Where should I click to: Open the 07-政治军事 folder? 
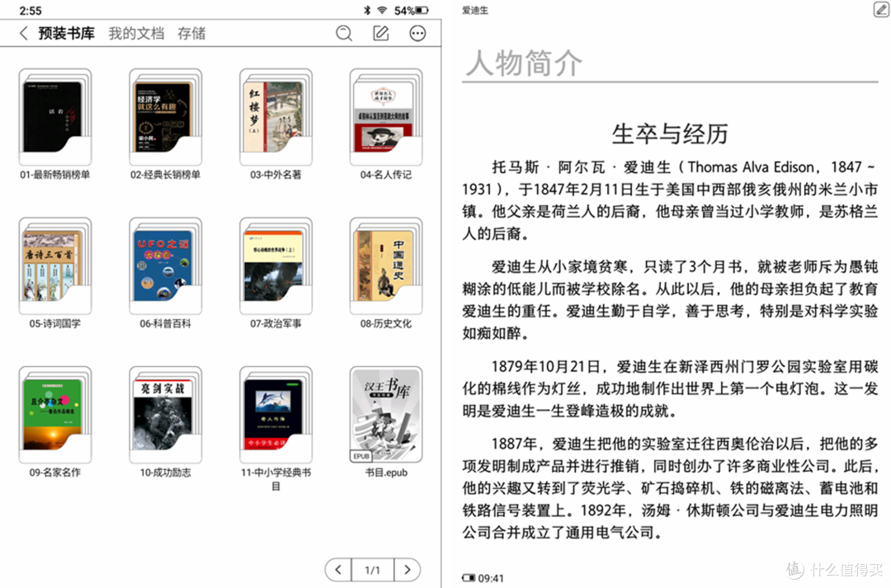pos(276,273)
